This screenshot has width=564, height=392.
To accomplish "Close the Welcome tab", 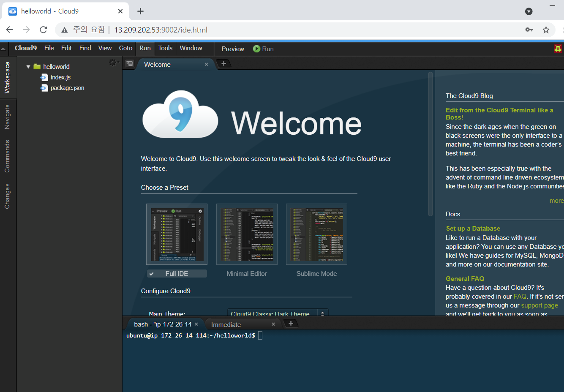I will (207, 64).
